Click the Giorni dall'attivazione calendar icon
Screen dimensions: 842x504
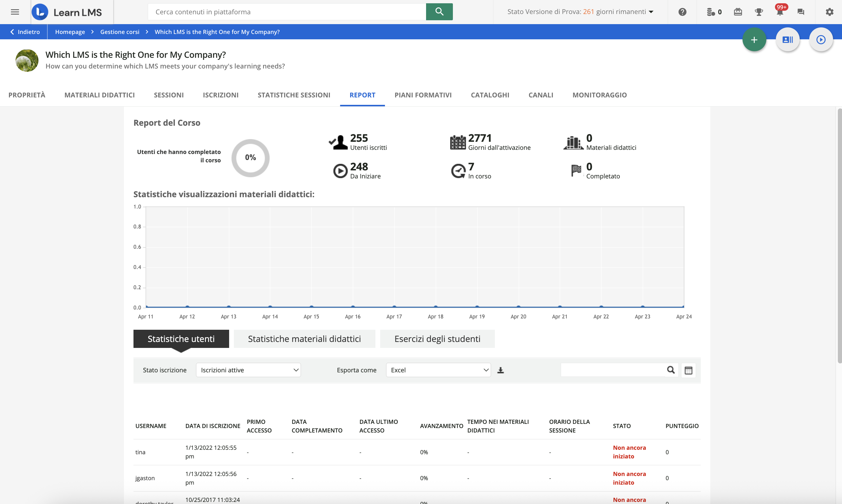458,142
